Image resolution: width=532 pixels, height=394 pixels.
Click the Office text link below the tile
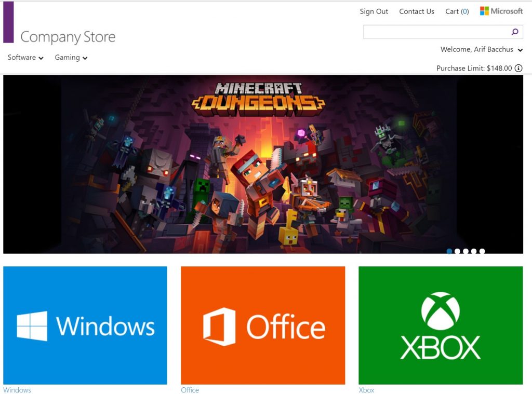tap(190, 390)
